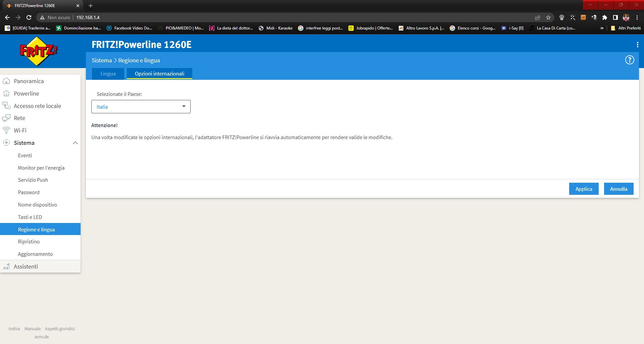This screenshot has width=644, height=344.
Task: Open the help question mark icon
Action: coord(630,60)
